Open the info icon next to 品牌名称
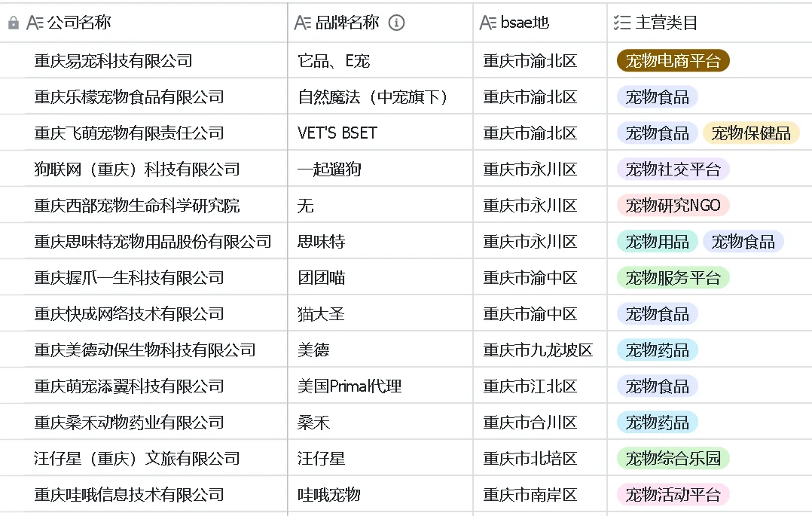Screen dimensions: 812x516 click(x=397, y=23)
